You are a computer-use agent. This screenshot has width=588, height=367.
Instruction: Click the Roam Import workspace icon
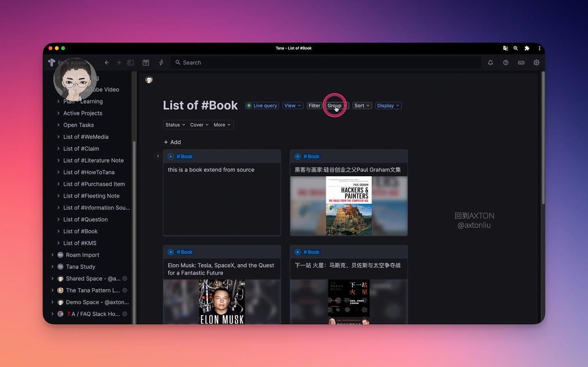[x=61, y=255]
